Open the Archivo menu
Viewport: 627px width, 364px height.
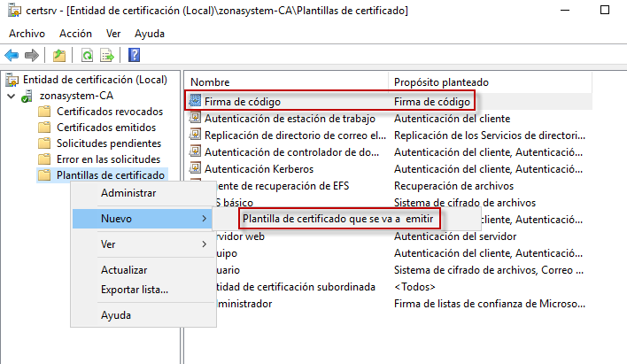[27, 34]
